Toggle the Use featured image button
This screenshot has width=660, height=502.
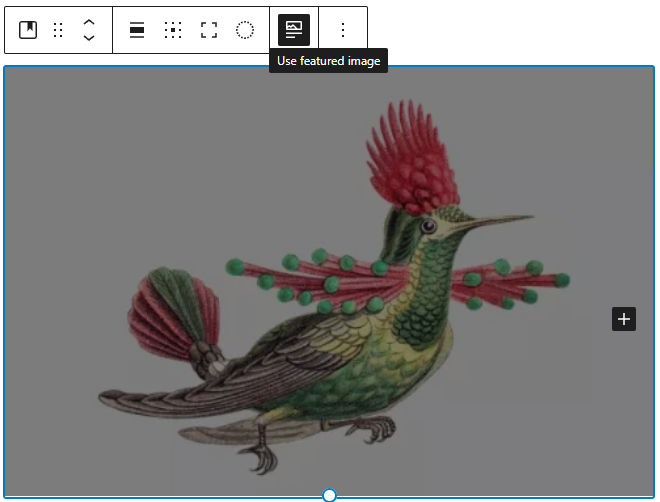(x=293, y=30)
